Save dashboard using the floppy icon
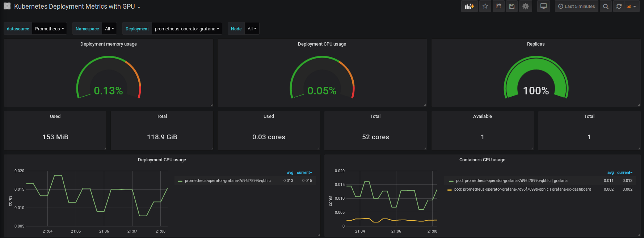This screenshot has height=238, width=644. [512, 6]
